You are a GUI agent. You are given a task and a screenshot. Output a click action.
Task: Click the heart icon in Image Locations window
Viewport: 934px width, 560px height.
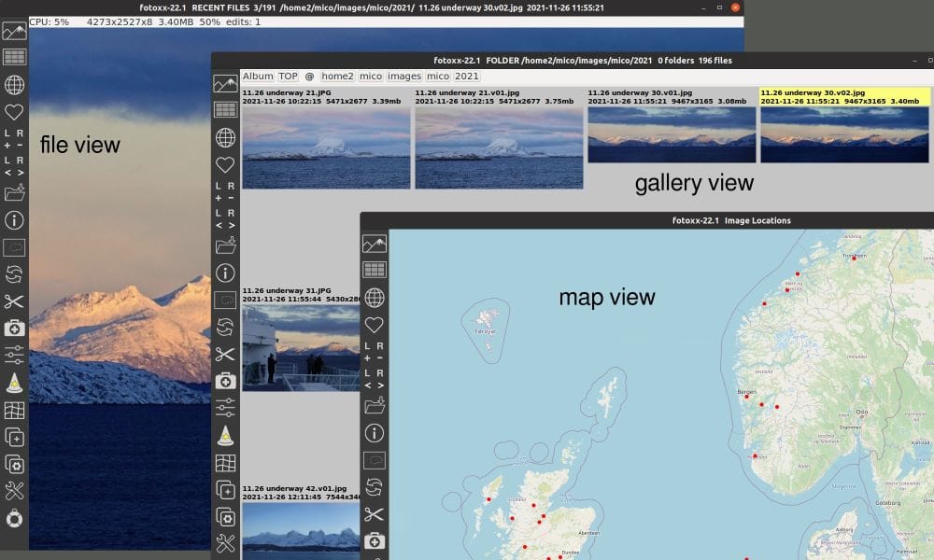375,325
